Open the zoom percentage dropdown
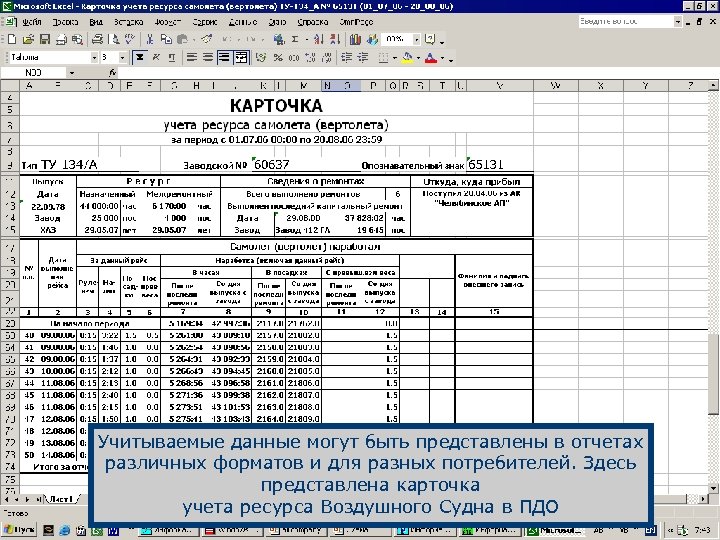Screen dimensions: 720x540 [416, 39]
